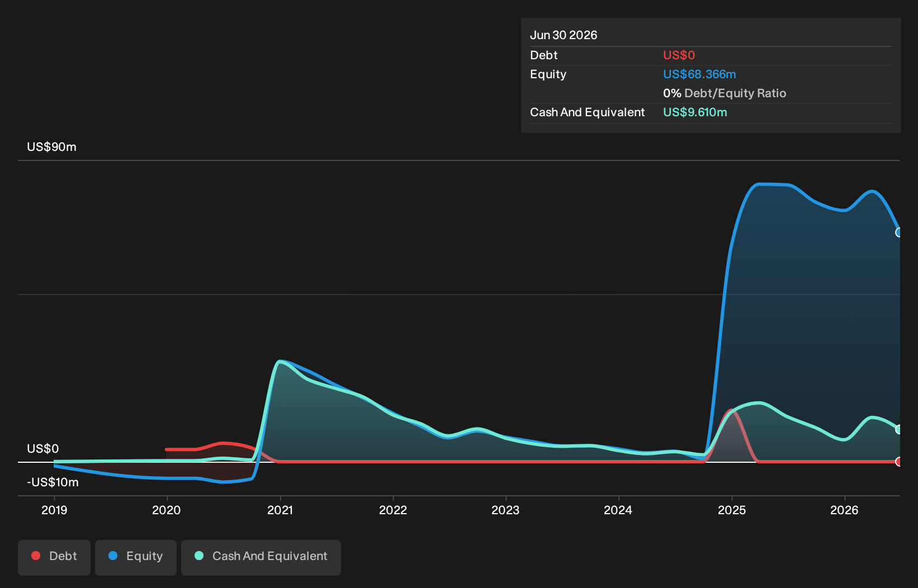Click the 2026 x-axis label

pos(844,510)
